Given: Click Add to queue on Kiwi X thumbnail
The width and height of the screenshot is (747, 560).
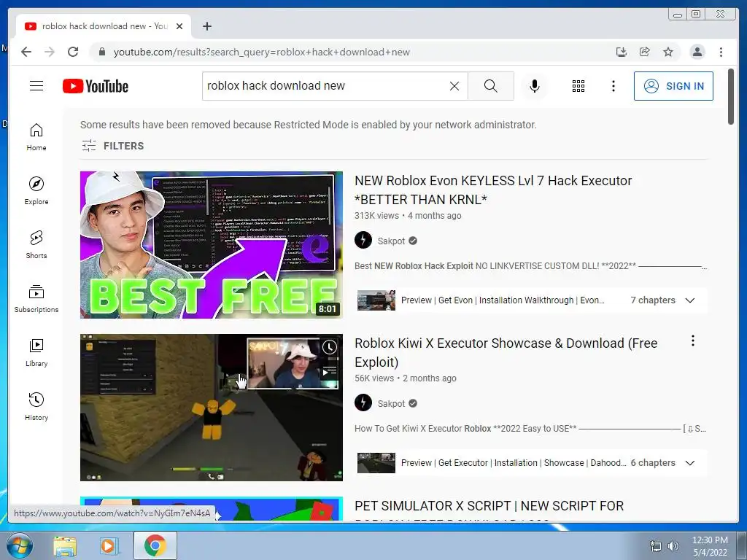Looking at the screenshot, I should click(330, 371).
